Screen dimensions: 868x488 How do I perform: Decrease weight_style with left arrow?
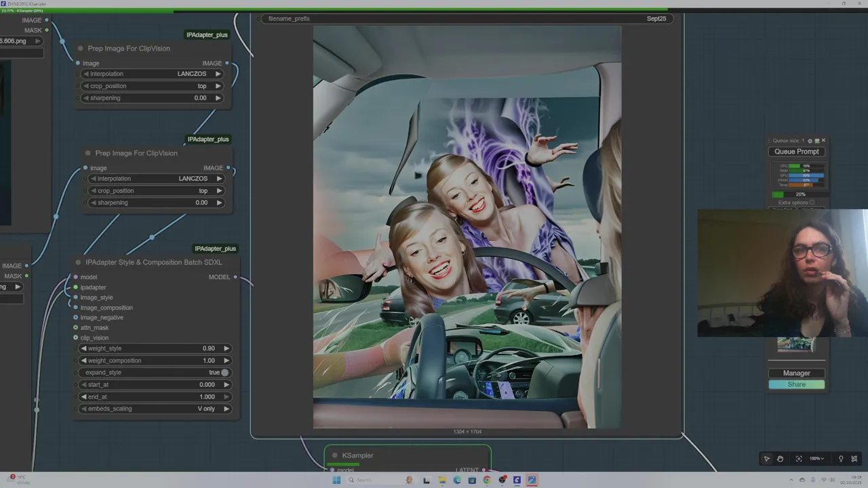83,348
